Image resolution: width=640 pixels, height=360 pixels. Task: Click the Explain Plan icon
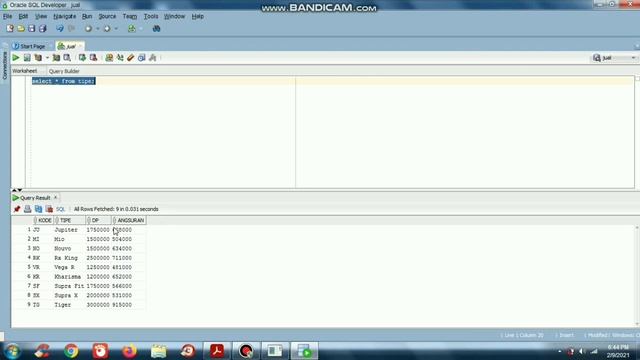(x=38, y=58)
